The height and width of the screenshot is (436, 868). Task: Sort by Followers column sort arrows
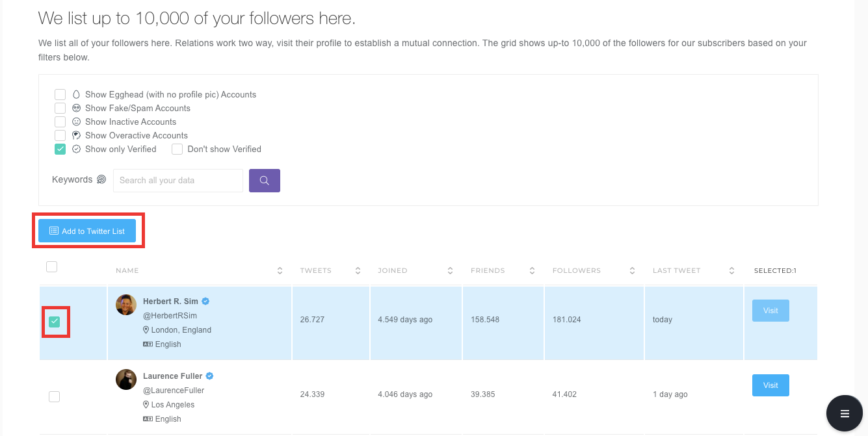(x=633, y=270)
